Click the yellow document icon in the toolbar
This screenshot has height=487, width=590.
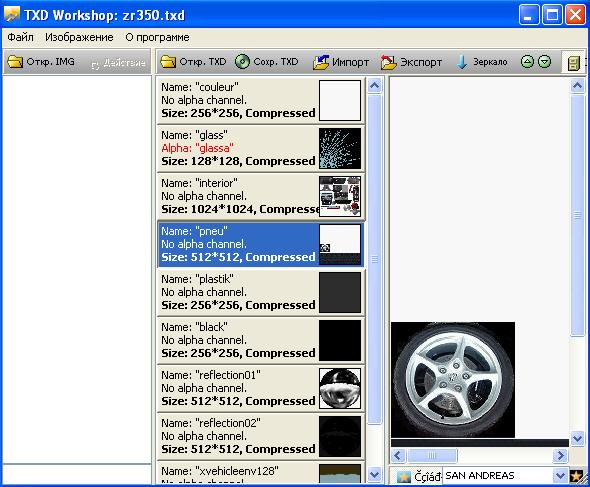pyautogui.click(x=573, y=63)
